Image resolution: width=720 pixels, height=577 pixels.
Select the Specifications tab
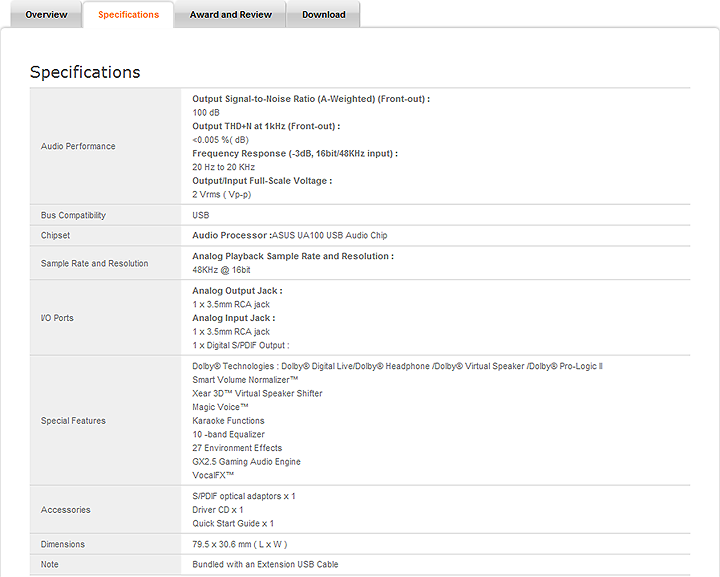128,15
